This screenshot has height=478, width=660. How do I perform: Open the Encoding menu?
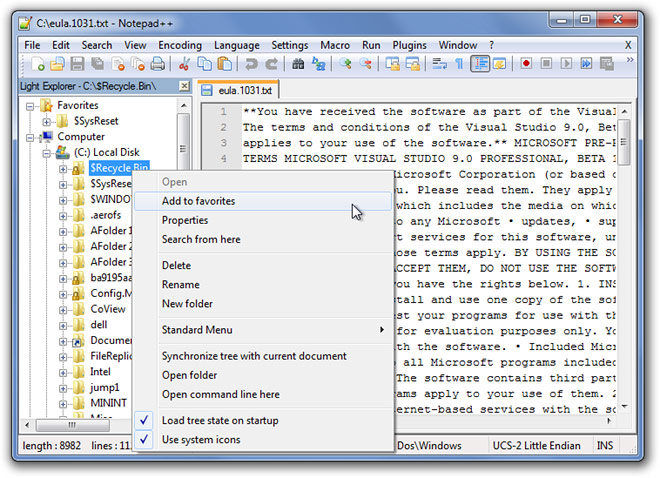tap(180, 45)
